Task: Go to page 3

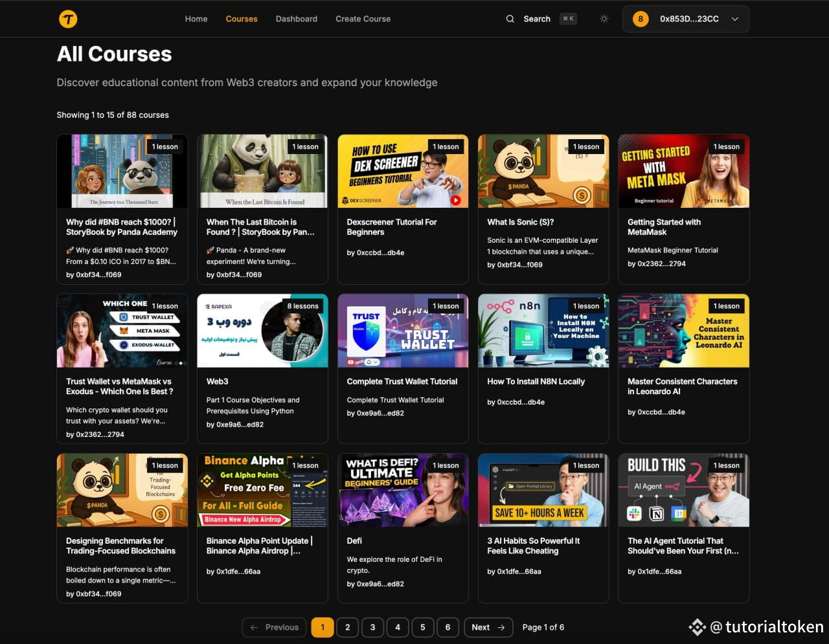Action: click(x=372, y=627)
